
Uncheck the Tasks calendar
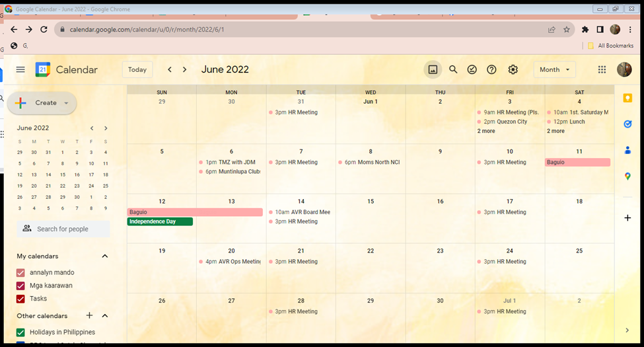[20, 299]
